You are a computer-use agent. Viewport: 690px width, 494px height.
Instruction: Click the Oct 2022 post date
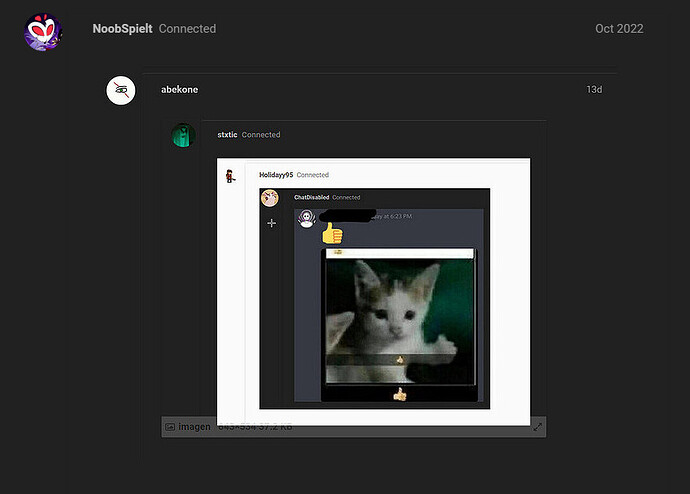coord(619,29)
